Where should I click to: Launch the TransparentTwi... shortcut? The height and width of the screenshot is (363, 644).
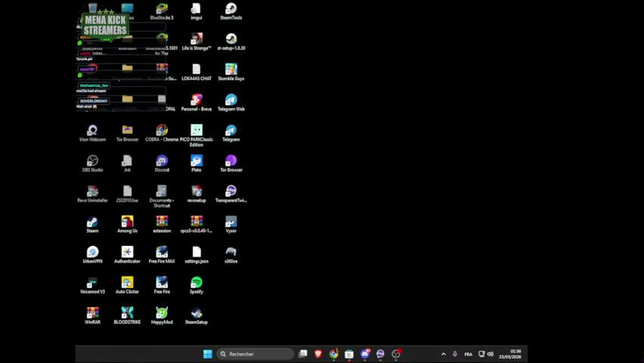point(231,194)
